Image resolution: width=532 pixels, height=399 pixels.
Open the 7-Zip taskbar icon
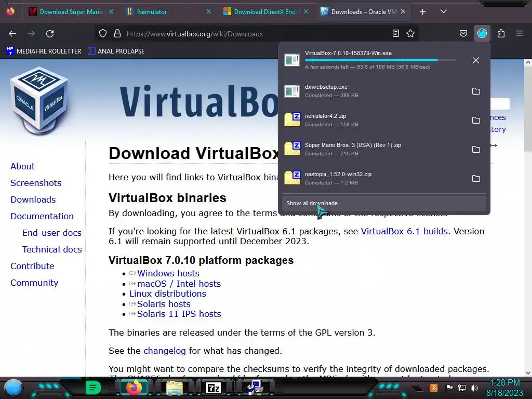pos(214,388)
